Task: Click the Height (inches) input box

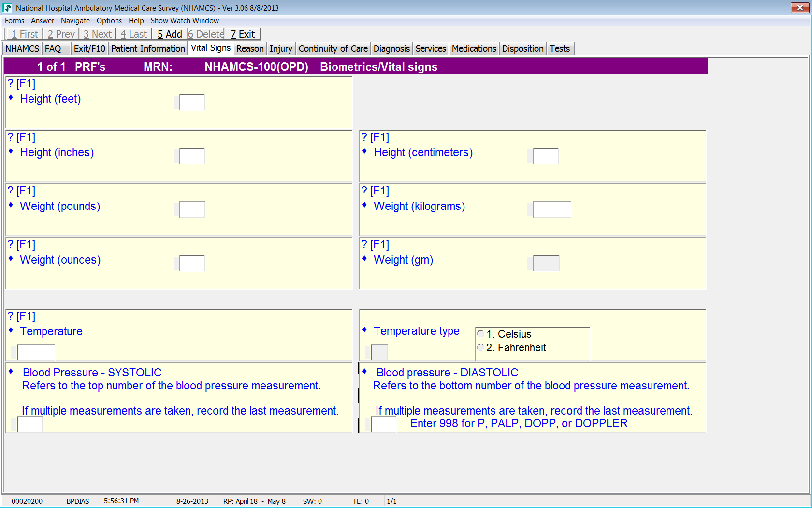Action: tap(192, 156)
